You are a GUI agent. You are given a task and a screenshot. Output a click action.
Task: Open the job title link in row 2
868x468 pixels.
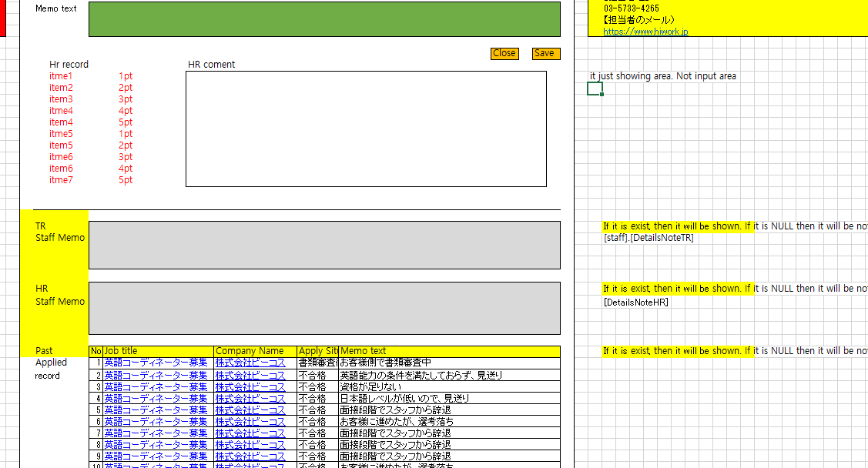click(x=156, y=375)
